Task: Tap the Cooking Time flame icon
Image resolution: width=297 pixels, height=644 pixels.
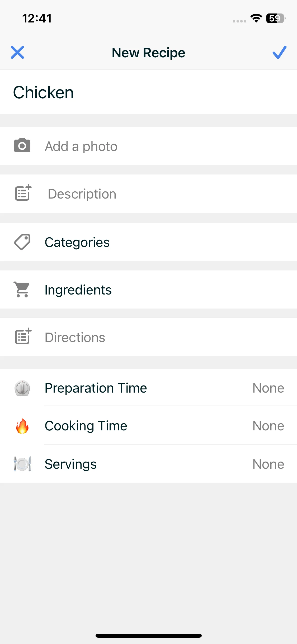Action: coord(22,426)
